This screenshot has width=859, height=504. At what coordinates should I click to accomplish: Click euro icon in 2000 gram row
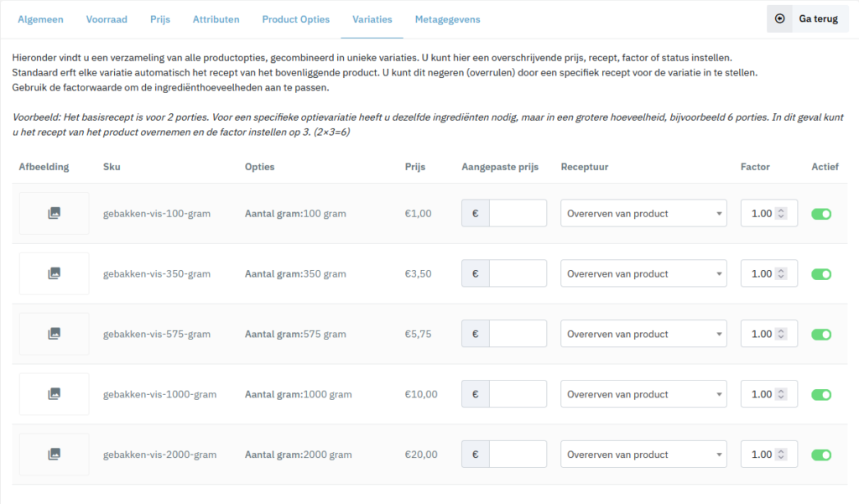(476, 455)
